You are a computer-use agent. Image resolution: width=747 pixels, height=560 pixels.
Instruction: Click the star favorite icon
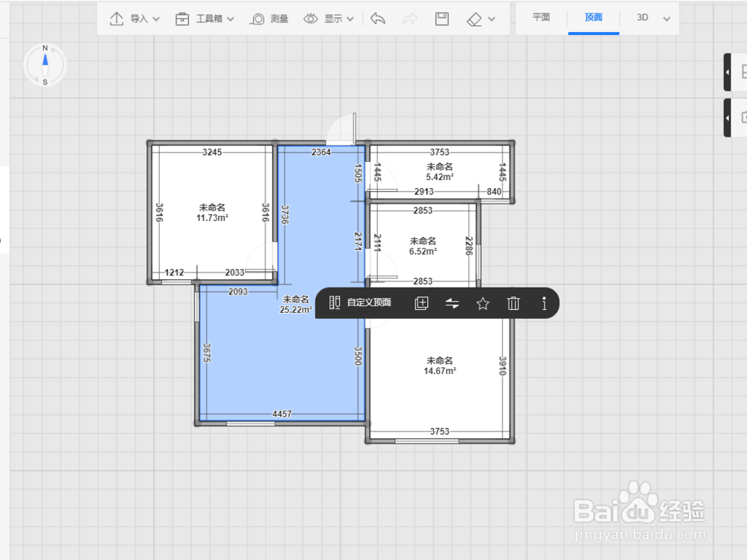(483, 303)
